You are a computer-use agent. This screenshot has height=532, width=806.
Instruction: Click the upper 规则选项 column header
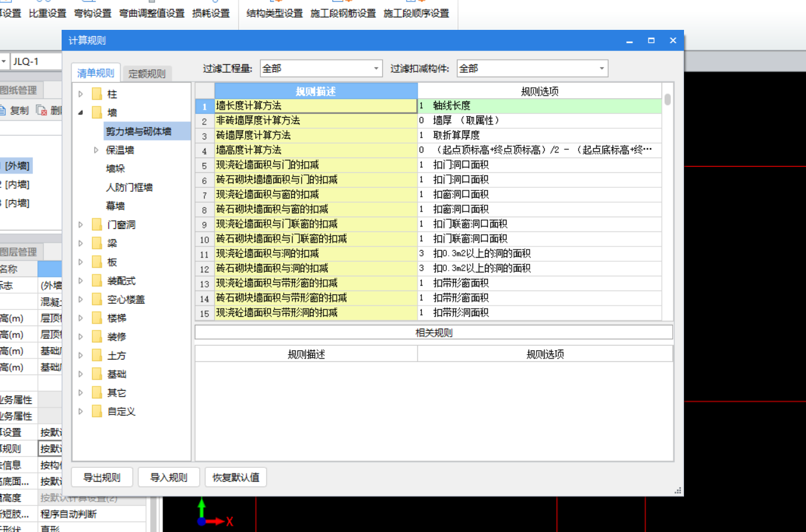tap(540, 91)
